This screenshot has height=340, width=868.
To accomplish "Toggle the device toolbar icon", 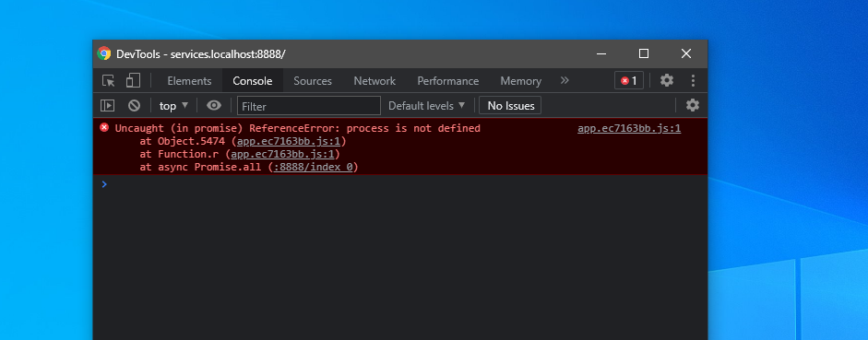I will [x=133, y=81].
